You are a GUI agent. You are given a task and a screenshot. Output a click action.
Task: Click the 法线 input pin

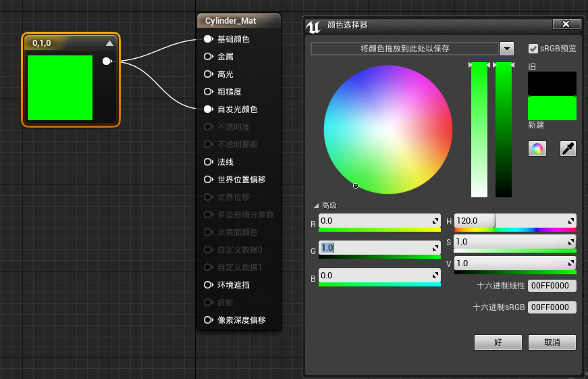[209, 162]
